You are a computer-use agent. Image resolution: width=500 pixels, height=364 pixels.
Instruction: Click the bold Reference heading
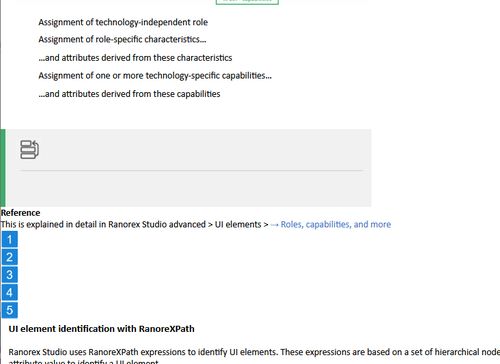(20, 213)
